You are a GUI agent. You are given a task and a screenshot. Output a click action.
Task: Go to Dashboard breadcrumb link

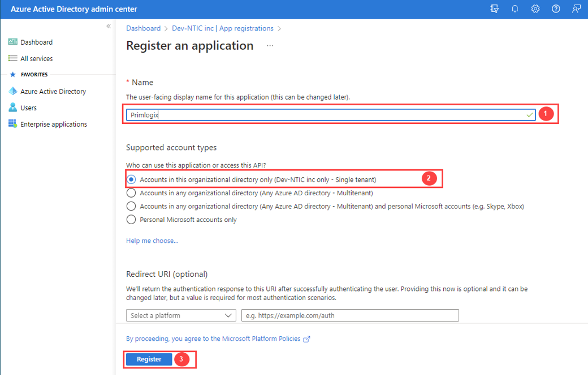tap(143, 28)
